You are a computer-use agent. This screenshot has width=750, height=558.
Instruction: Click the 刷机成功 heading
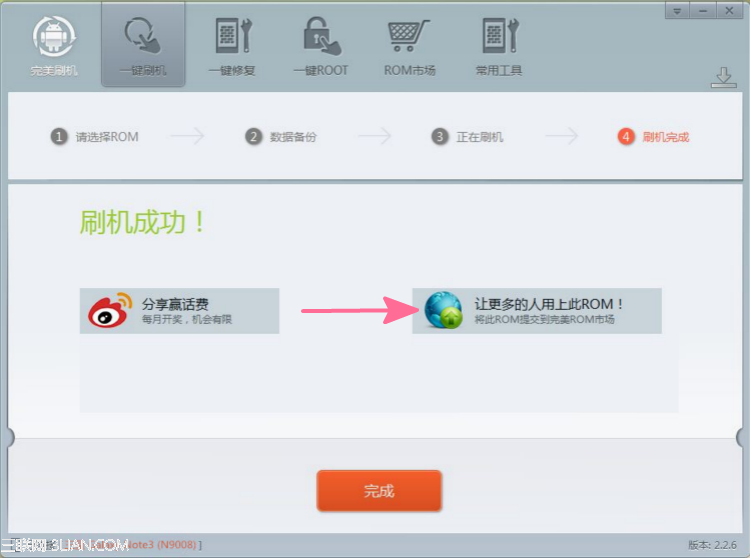[143, 222]
